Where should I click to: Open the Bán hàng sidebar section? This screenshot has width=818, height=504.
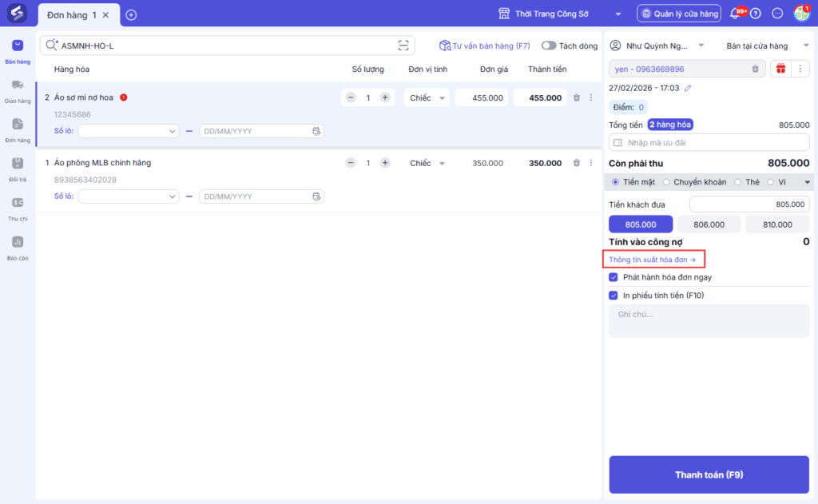click(x=18, y=52)
